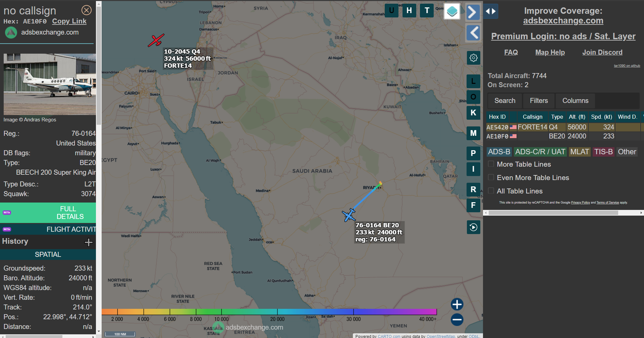Click the O map toggle button
644x338 pixels.
(473, 97)
